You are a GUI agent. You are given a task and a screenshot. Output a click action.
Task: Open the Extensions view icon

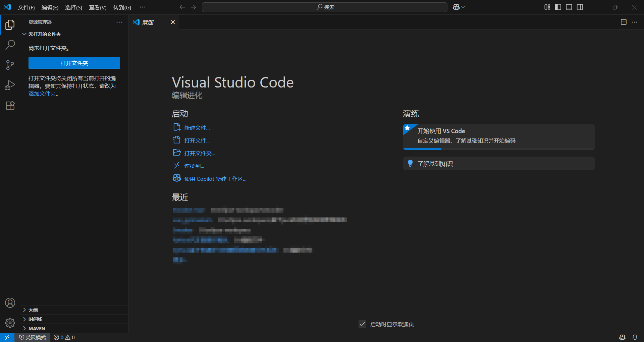point(10,105)
